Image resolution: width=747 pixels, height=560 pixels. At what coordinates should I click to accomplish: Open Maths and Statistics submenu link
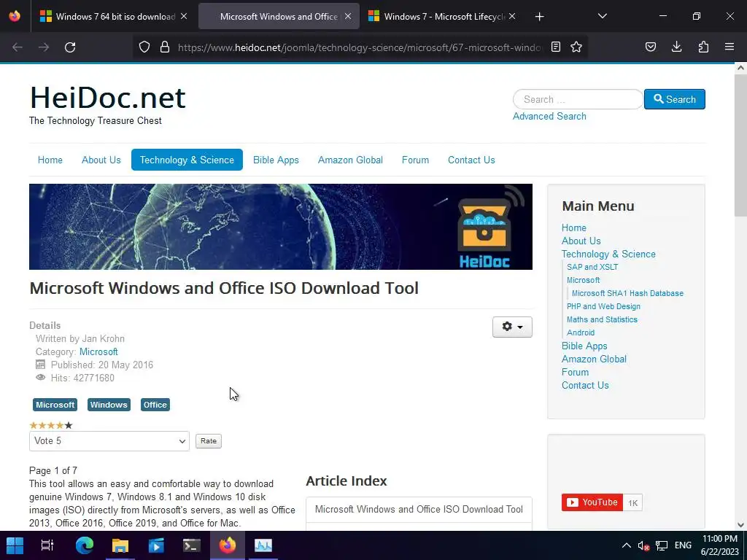[602, 319]
